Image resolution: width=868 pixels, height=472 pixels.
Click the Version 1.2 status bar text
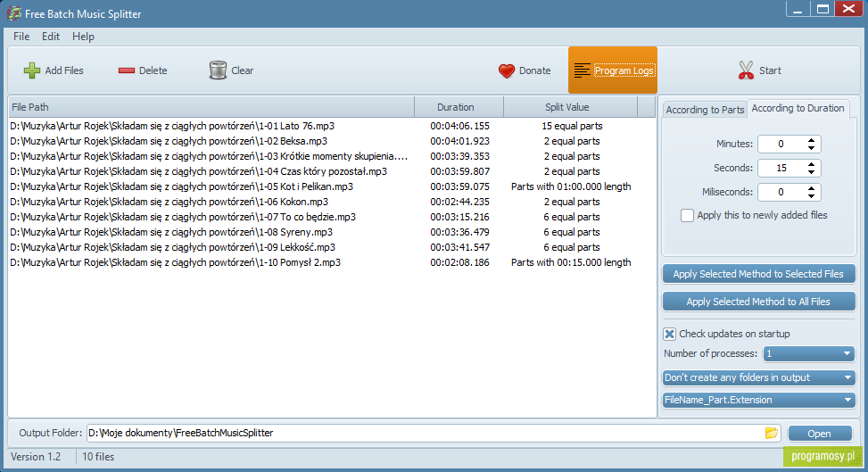(36, 457)
